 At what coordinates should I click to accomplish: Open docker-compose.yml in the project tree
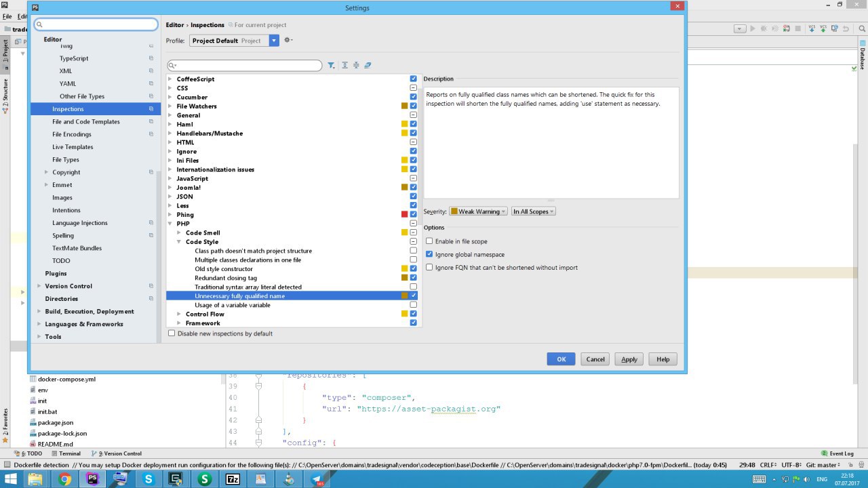tap(66, 379)
